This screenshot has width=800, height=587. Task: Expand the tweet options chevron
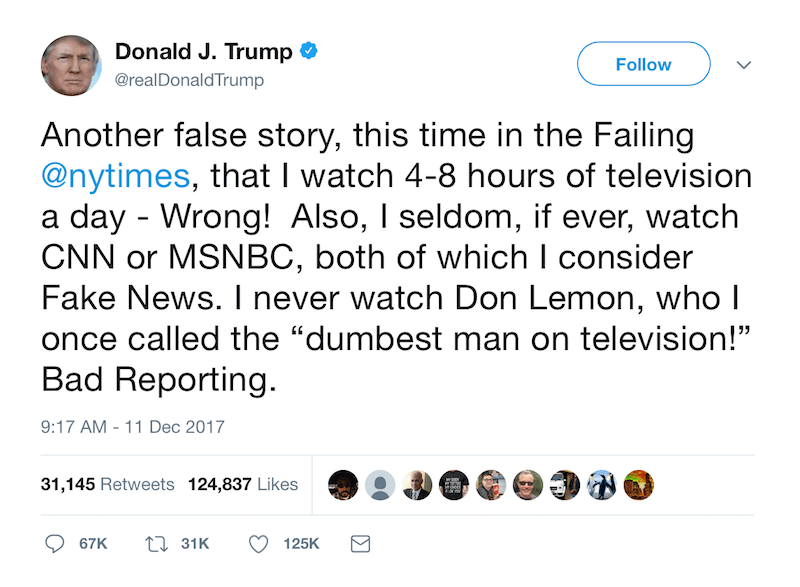click(743, 65)
